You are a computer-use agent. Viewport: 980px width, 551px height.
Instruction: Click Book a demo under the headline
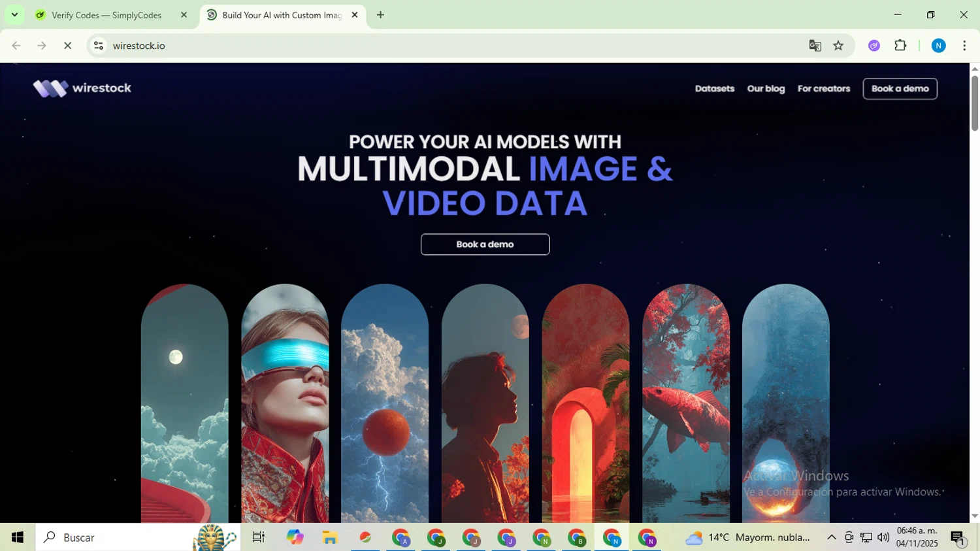(x=485, y=244)
